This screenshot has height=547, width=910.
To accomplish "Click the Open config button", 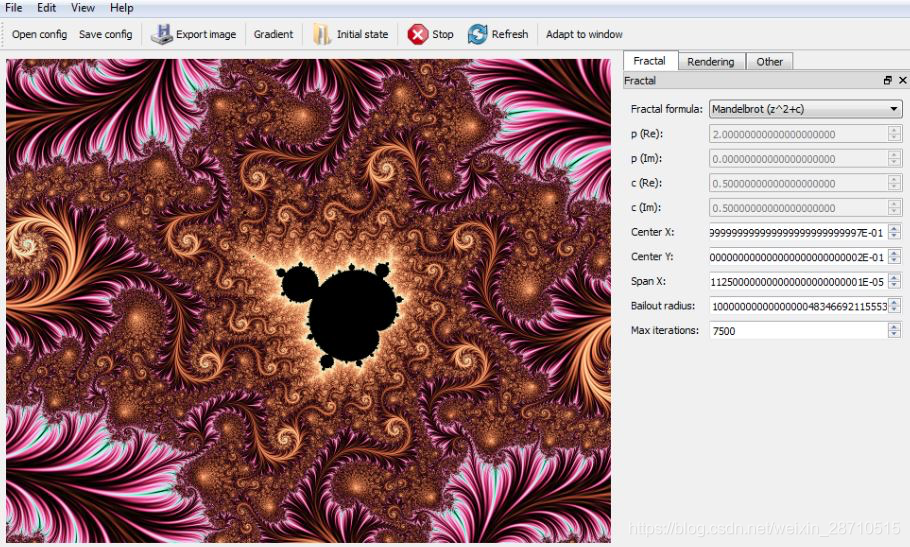I will [x=39, y=34].
